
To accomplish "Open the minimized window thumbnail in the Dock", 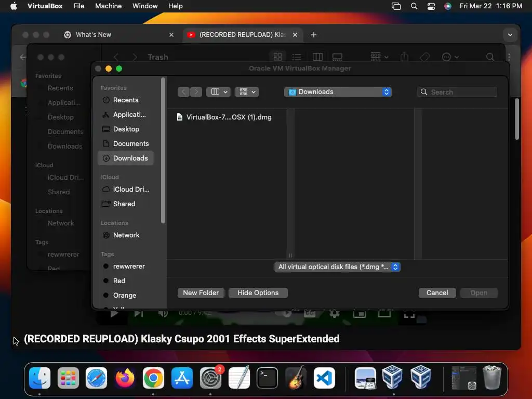I will pyautogui.click(x=463, y=378).
